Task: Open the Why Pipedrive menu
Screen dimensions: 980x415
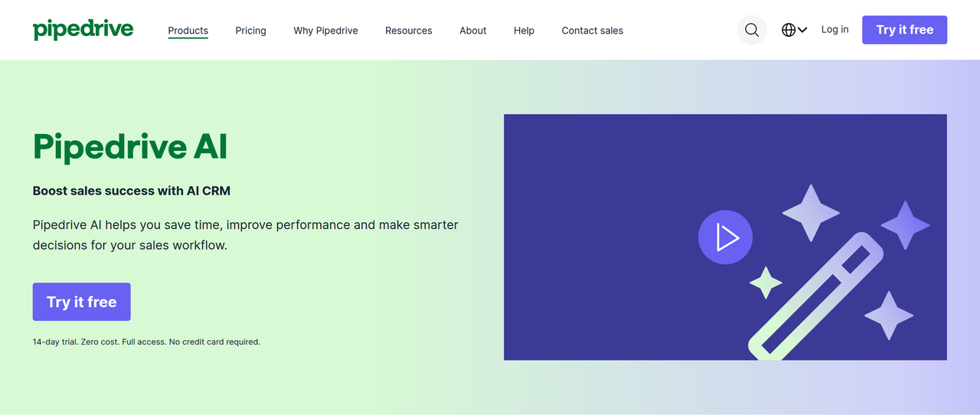Action: point(325,31)
